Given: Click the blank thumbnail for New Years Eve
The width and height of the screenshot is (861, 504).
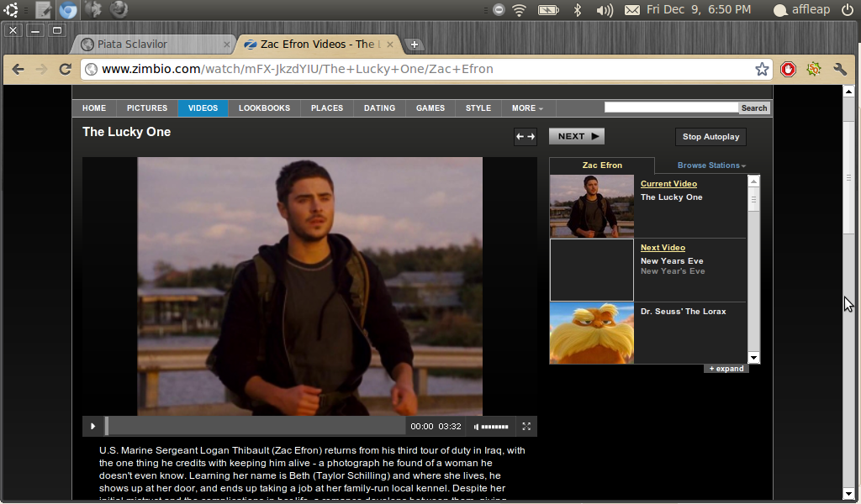Looking at the screenshot, I should coord(591,270).
